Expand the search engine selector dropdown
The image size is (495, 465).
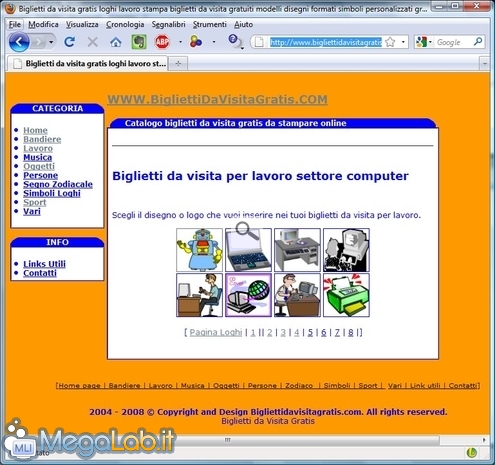coord(430,42)
